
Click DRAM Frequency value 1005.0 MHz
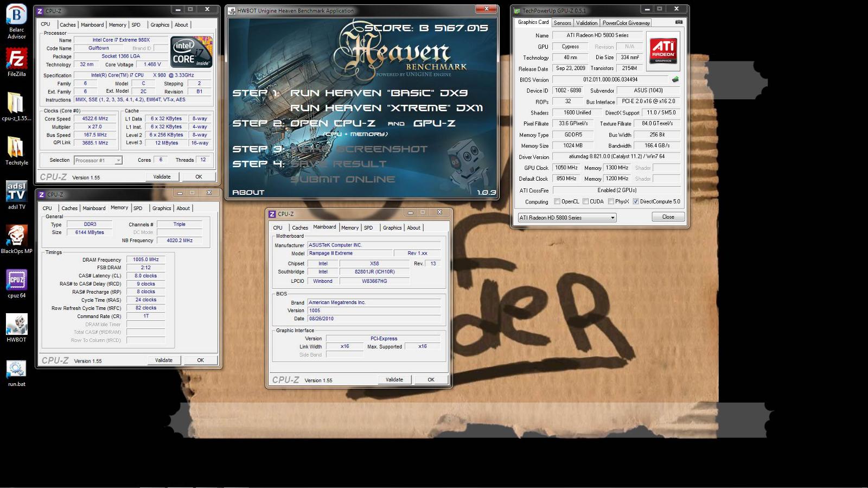click(x=146, y=259)
